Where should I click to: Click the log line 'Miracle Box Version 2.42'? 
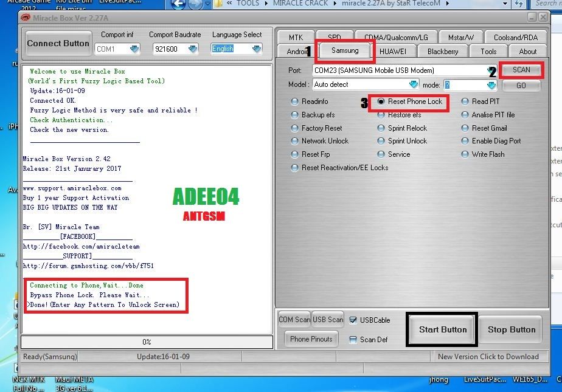coord(67,159)
